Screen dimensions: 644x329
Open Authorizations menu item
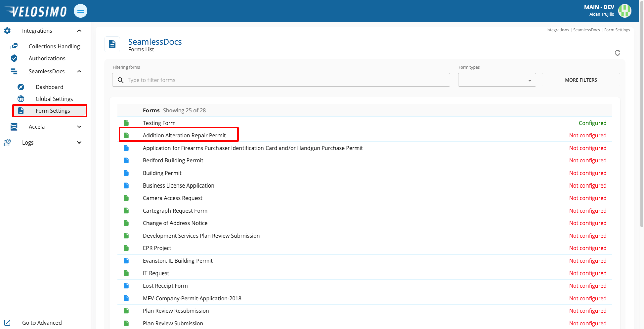coord(47,58)
